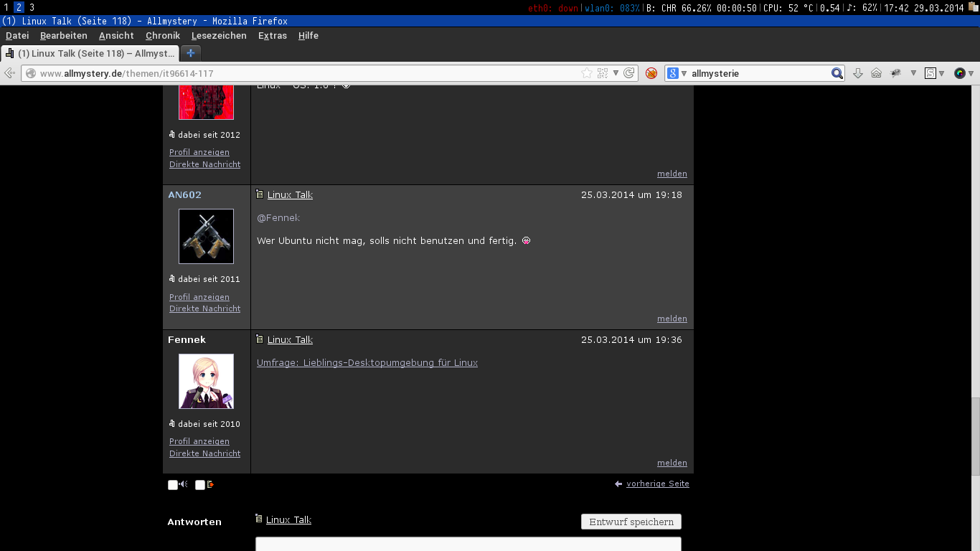Click AN602's crossed pistols avatar
Screen dimensions: 980x551
[206, 236]
